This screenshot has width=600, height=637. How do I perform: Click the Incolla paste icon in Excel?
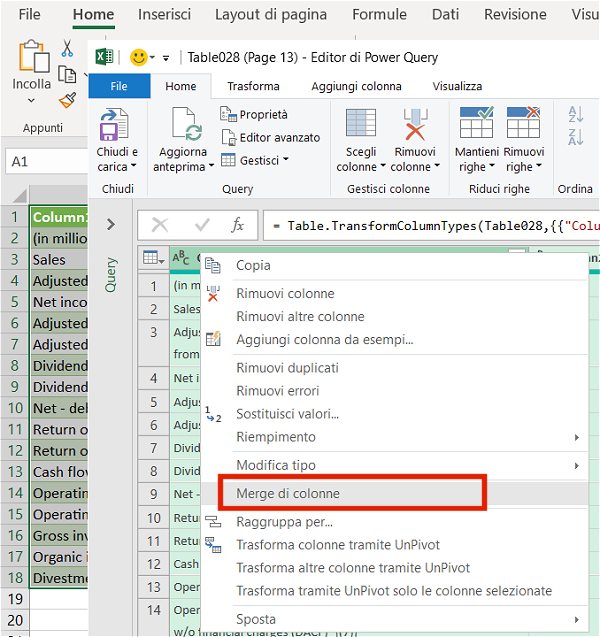pos(34,56)
